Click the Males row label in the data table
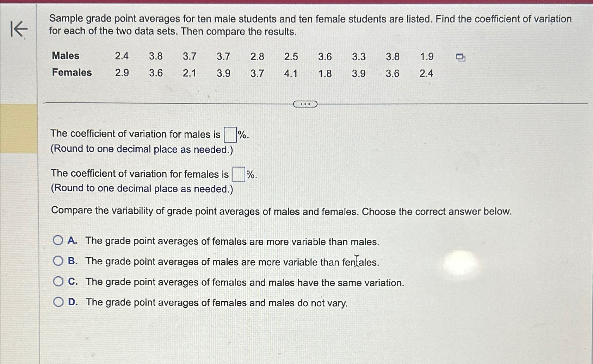The width and height of the screenshot is (593, 364). [66, 56]
